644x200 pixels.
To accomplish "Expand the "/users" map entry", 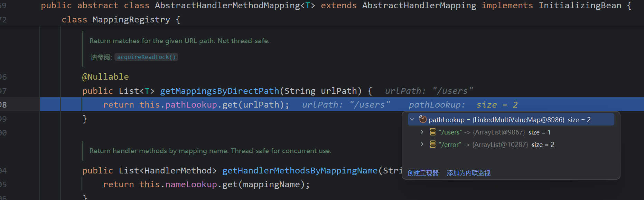I will tap(422, 132).
